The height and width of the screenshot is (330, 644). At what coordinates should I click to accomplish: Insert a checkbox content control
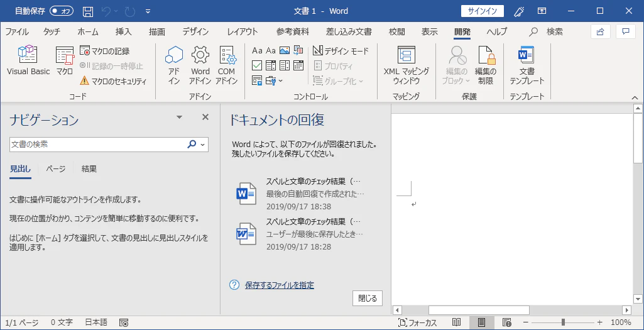[257, 65]
